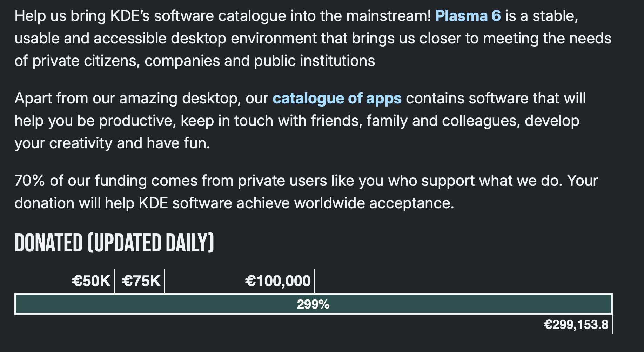The width and height of the screenshot is (644, 352).
Task: Click the vertical tick beside €100,000
Action: 314,281
